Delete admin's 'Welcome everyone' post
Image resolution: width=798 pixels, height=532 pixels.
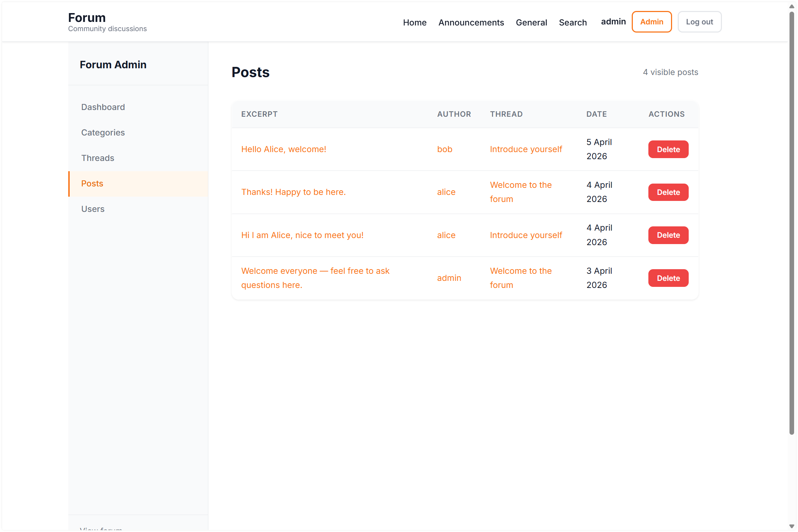(x=668, y=278)
